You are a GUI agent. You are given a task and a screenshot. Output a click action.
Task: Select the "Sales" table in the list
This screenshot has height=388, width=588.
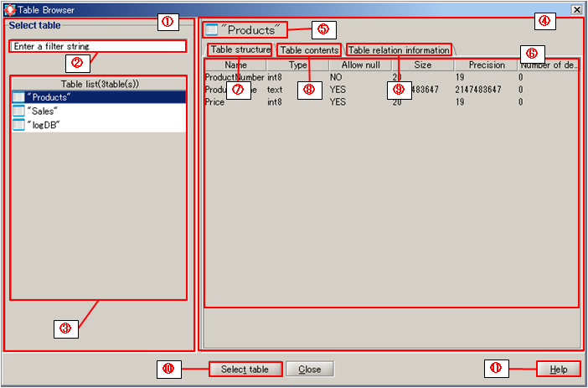(40, 111)
